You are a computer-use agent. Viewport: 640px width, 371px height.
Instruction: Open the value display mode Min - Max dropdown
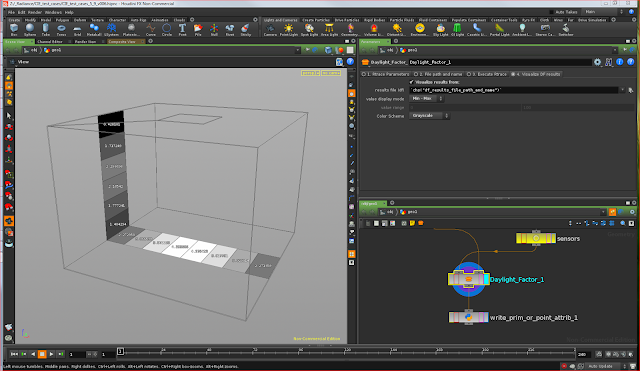pos(426,99)
